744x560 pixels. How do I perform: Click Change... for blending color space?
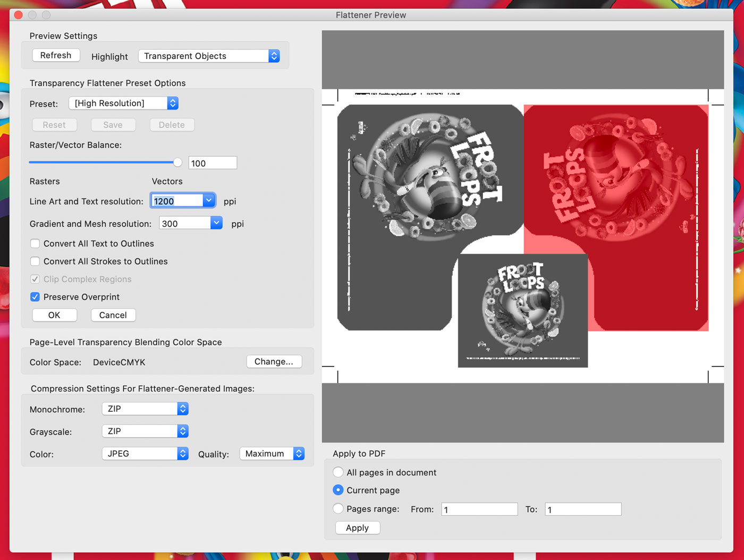pyautogui.click(x=274, y=361)
